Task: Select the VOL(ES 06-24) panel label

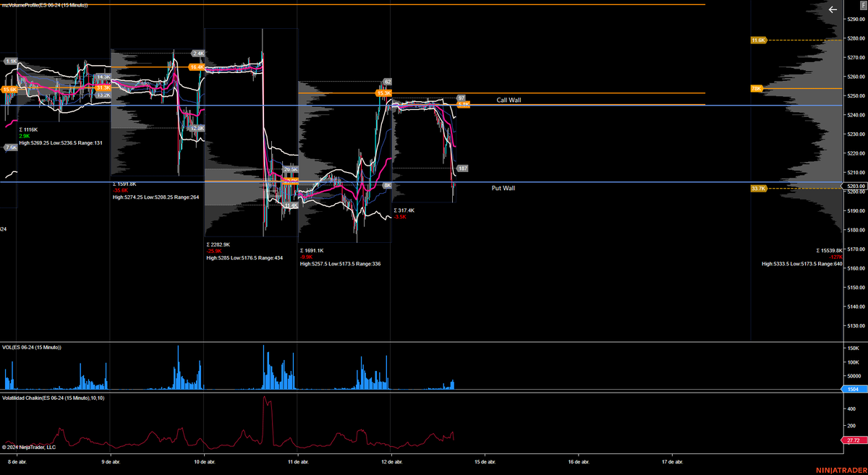Action: coord(32,348)
